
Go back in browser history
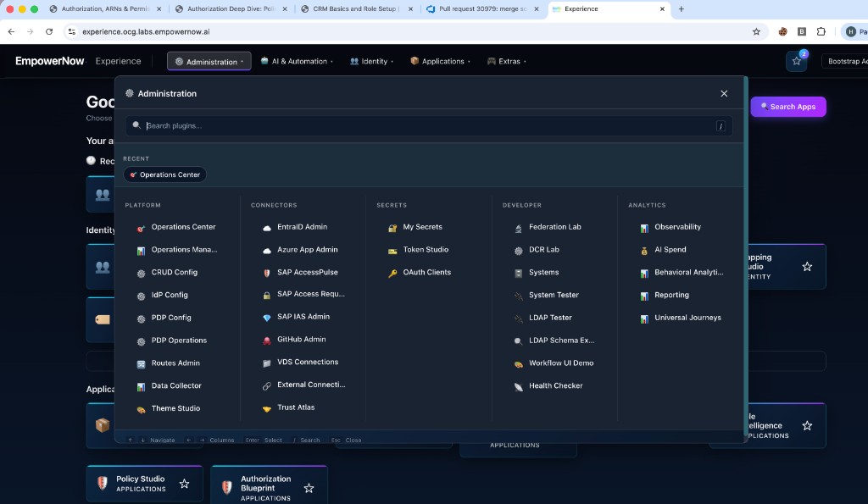[11, 31]
